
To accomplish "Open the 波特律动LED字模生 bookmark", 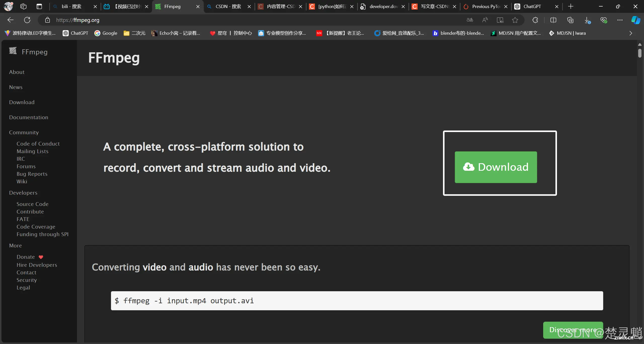I will 30,33.
